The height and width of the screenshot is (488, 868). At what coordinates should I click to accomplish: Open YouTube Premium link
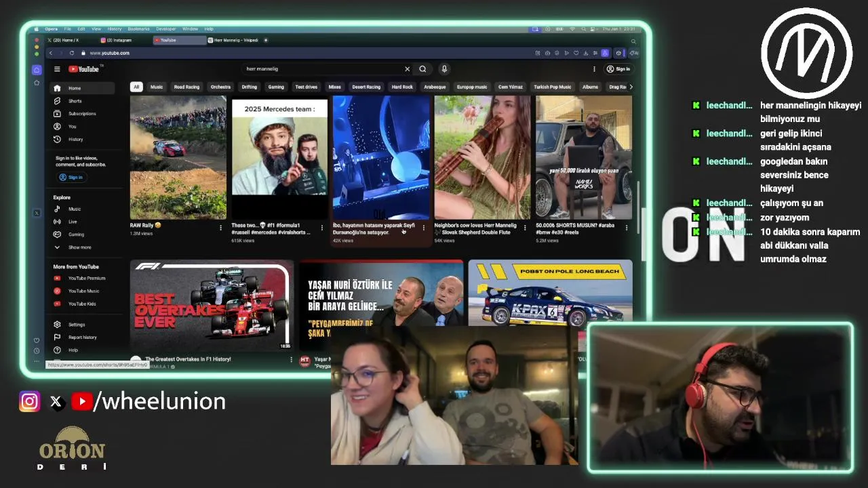tap(81, 279)
